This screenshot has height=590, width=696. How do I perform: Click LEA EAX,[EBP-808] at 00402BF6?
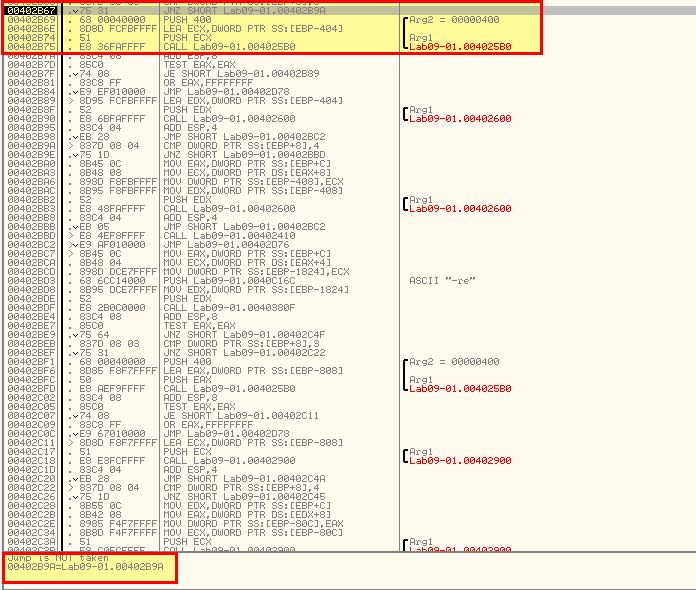[x=253, y=371]
